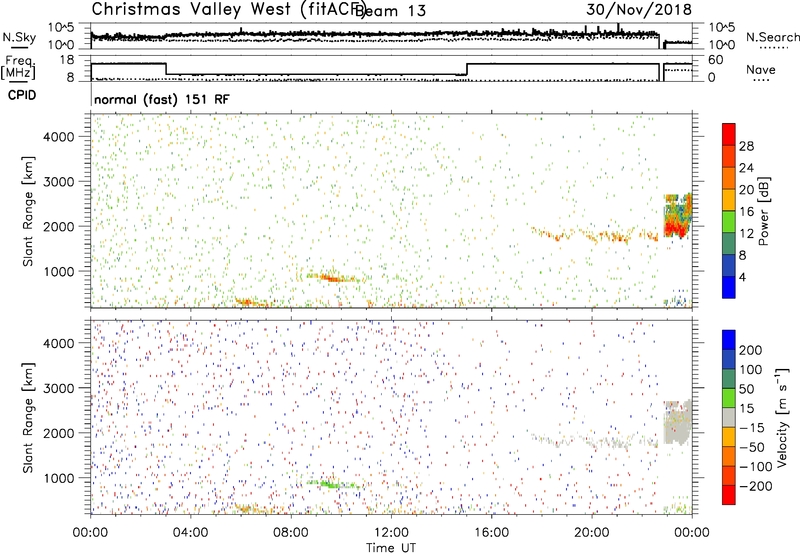Click the gray velocity patch near 2000 km
800x554 pixels.
[x=678, y=422]
